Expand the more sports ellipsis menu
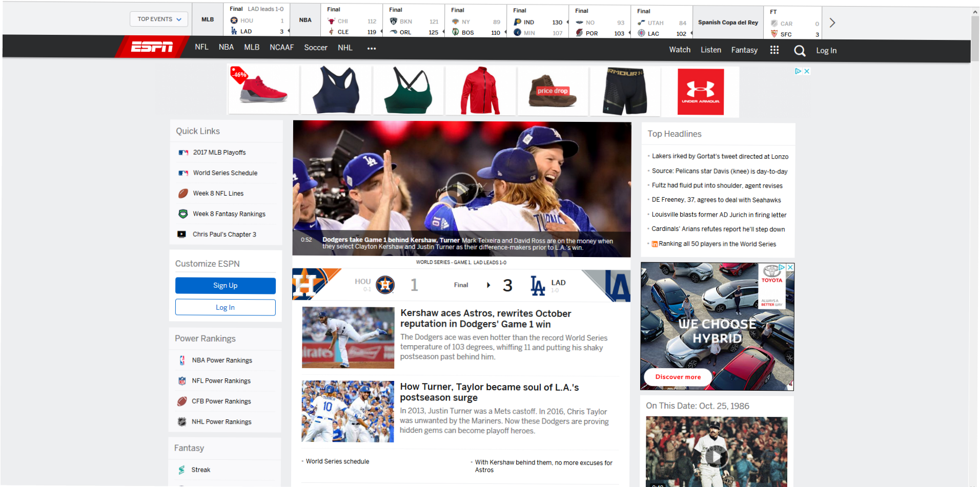 [x=371, y=48]
